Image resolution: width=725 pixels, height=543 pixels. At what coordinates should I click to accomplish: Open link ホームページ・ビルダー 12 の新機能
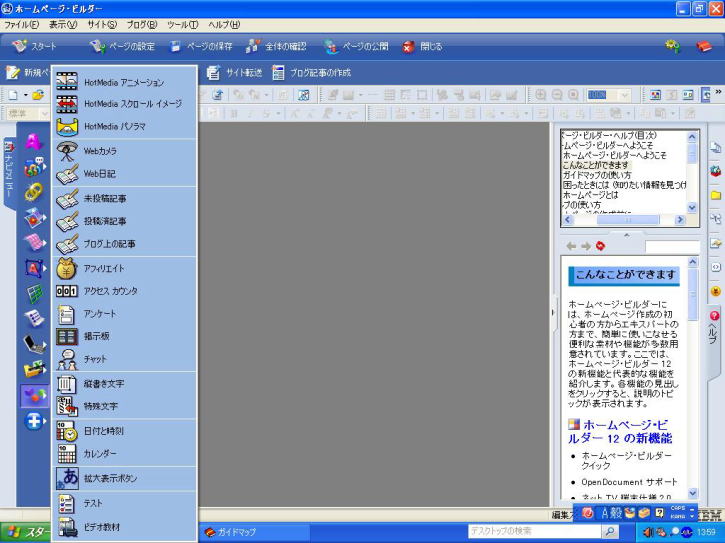pyautogui.click(x=620, y=432)
